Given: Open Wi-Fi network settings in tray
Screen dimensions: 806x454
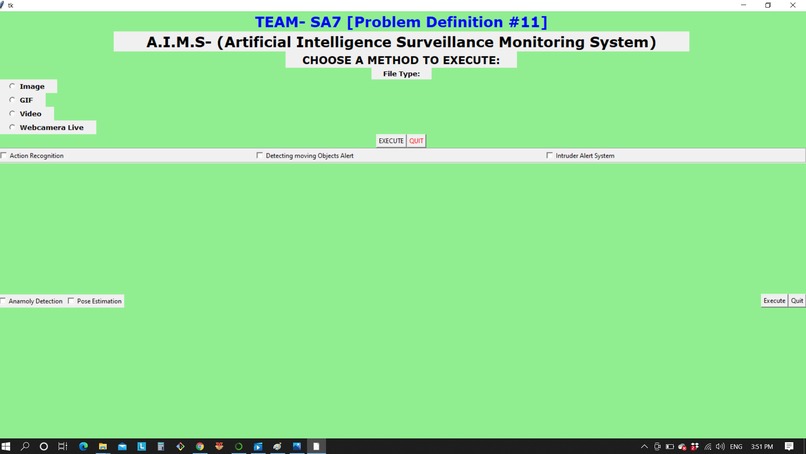Looking at the screenshot, I should click(x=708, y=446).
